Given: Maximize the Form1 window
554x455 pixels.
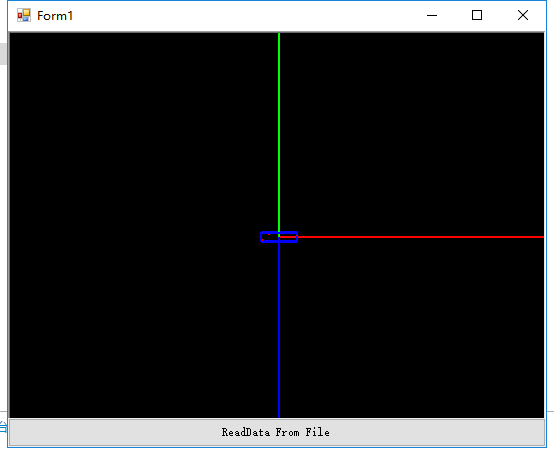Looking at the screenshot, I should coord(477,15).
